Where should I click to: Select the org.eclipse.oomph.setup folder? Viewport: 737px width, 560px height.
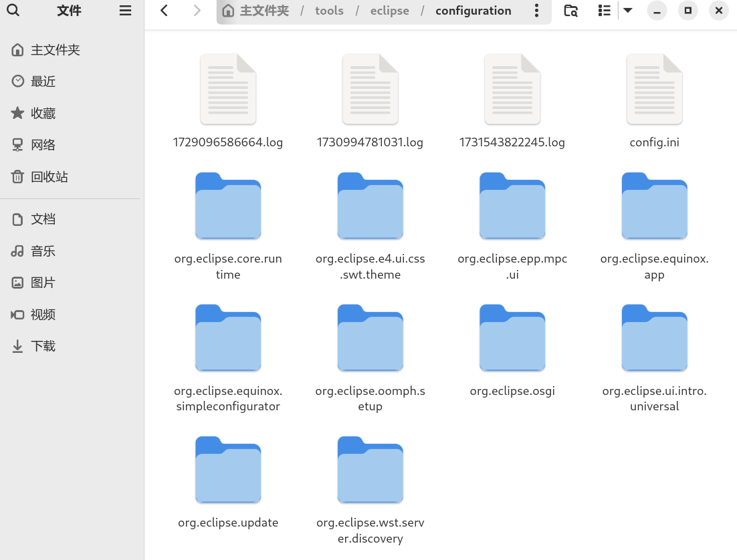371,337
